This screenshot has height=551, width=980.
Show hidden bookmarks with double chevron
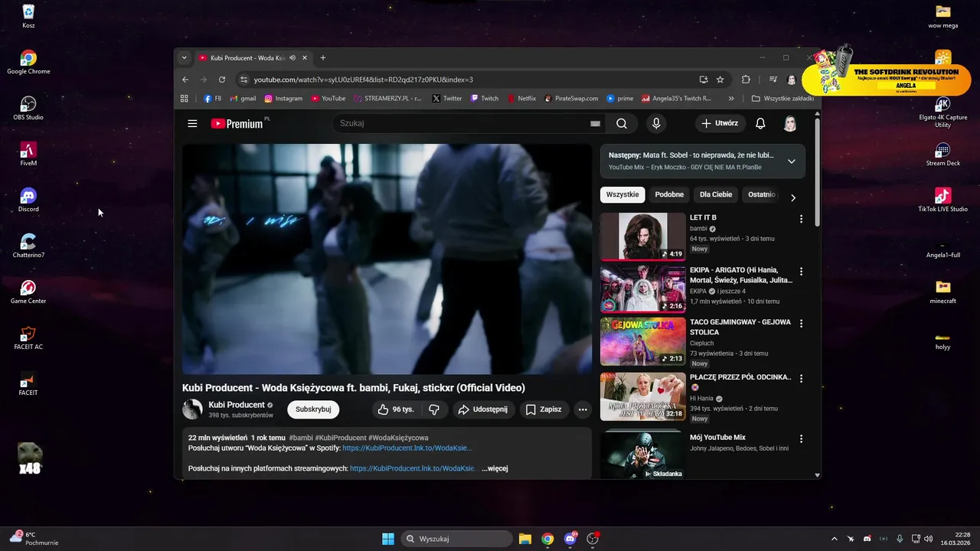(731, 99)
